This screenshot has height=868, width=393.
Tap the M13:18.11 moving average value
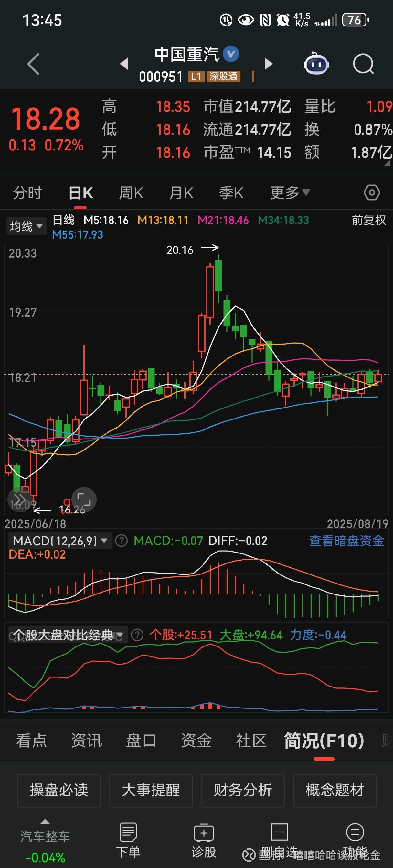[163, 220]
